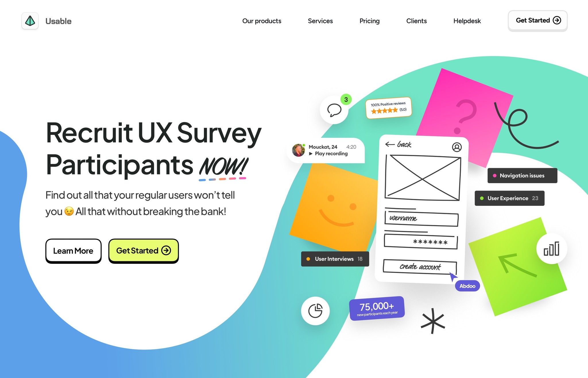Click the Get Started button in navbar

pyautogui.click(x=537, y=20)
